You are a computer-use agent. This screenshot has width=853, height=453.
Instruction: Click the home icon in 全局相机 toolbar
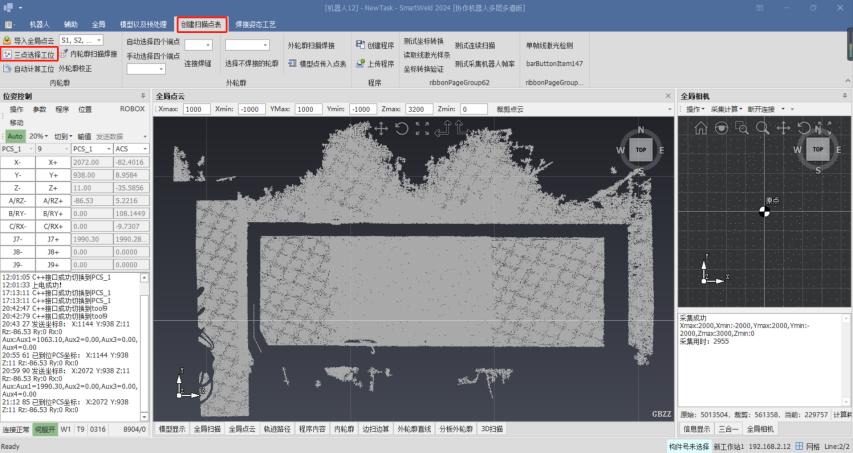[x=700, y=128]
